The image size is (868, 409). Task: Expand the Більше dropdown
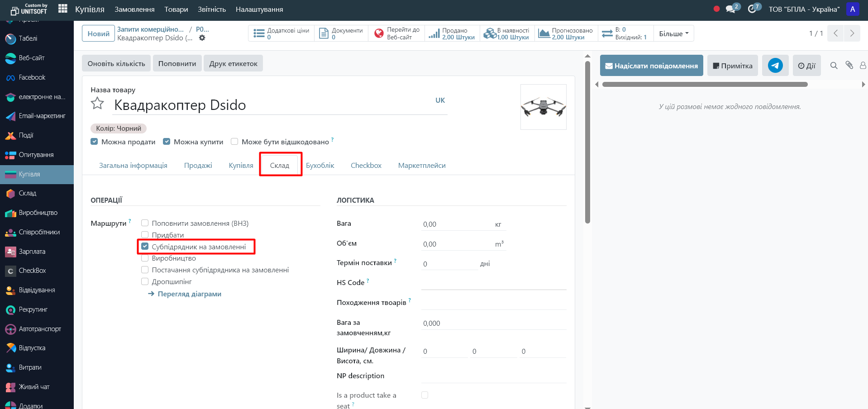pos(673,33)
